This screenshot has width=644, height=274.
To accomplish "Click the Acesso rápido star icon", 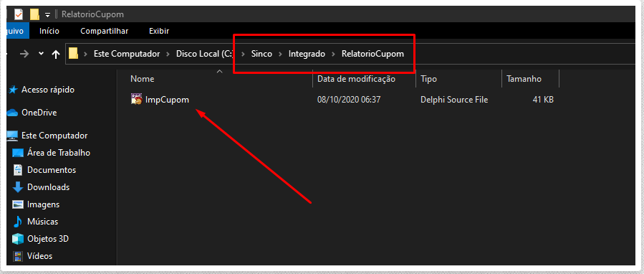I will pos(13,89).
